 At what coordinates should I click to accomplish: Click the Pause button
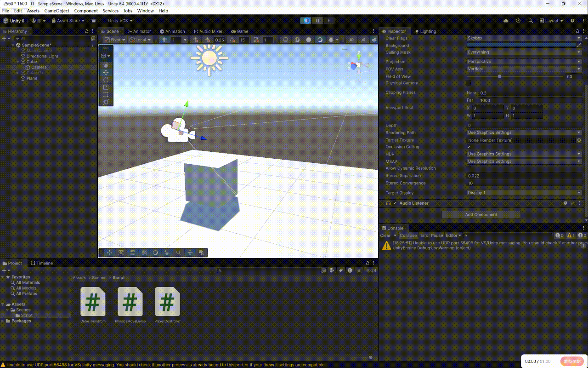(x=317, y=21)
